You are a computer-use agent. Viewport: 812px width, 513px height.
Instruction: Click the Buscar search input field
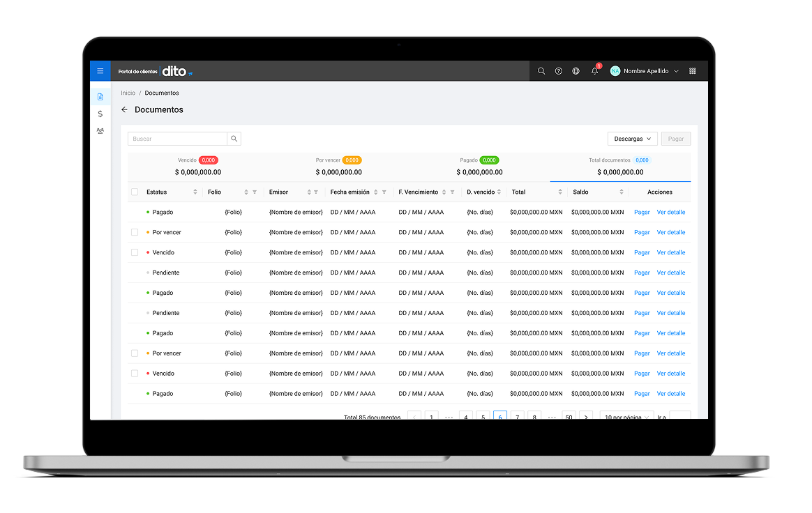coord(178,139)
